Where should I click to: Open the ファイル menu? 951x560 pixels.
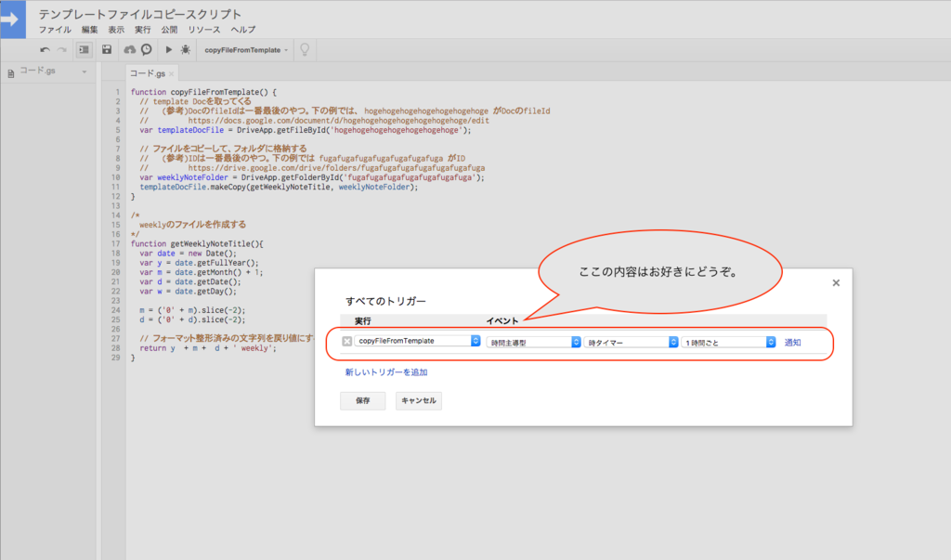pyautogui.click(x=55, y=30)
